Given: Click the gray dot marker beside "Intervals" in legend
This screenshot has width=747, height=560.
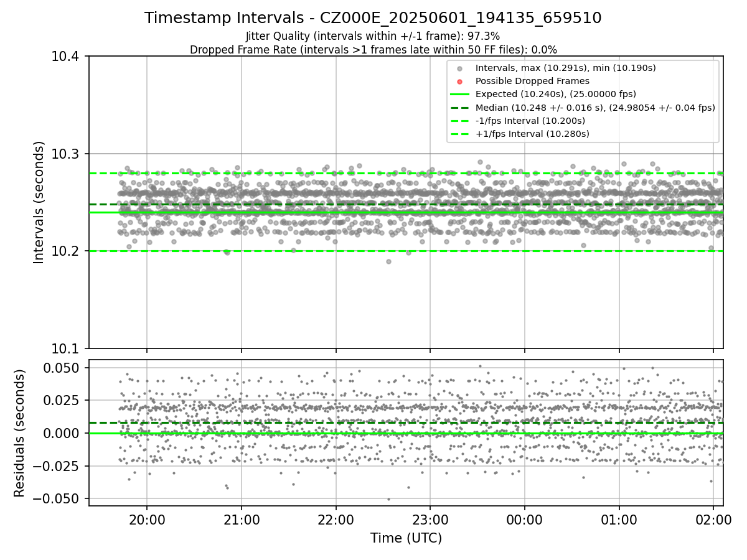Looking at the screenshot, I should tap(459, 68).
